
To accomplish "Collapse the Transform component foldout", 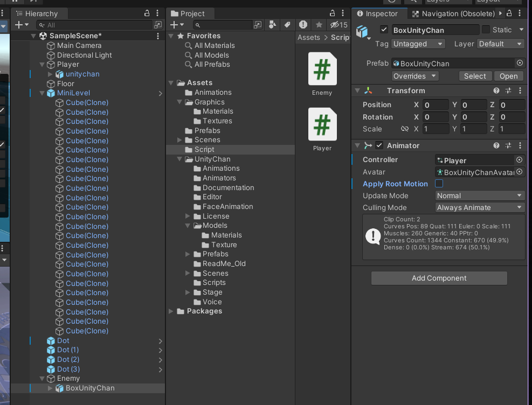I will 357,90.
